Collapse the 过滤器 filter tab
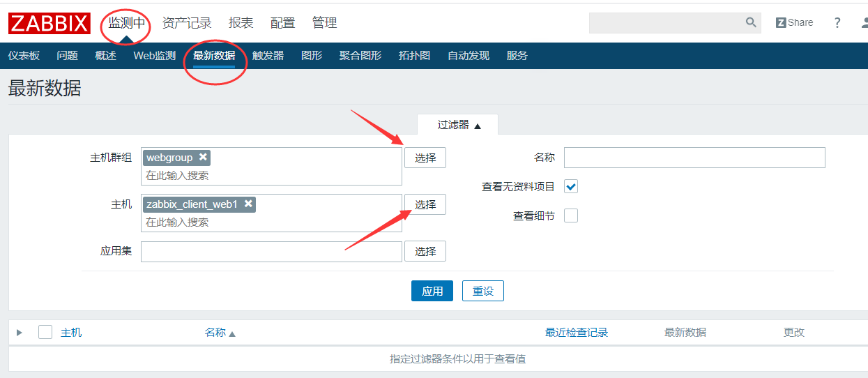The height and width of the screenshot is (378, 868). click(459, 125)
